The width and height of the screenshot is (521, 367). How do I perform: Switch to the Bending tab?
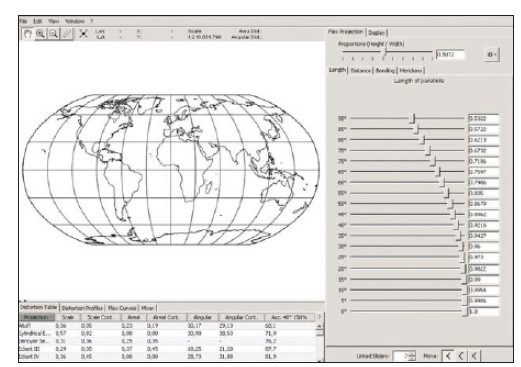(x=385, y=71)
